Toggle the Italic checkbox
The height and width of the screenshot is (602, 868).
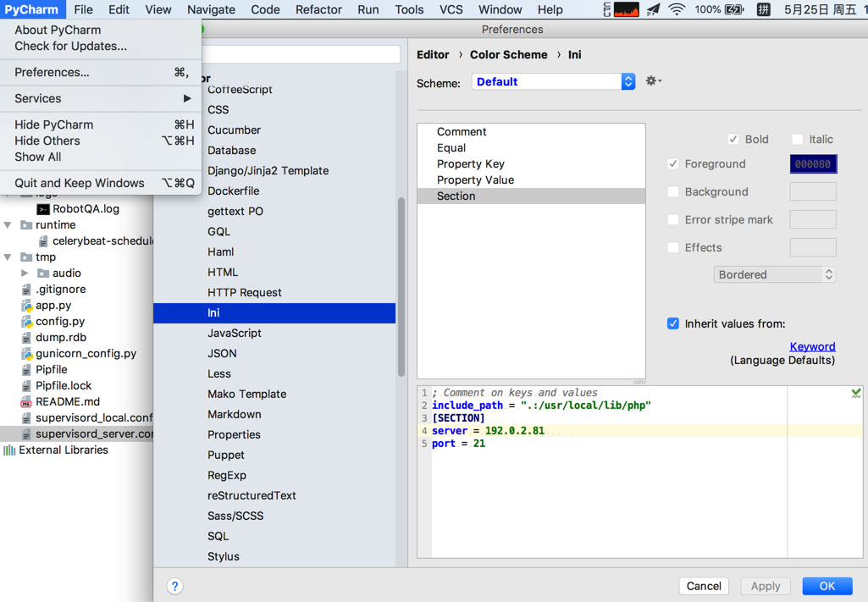tap(797, 140)
